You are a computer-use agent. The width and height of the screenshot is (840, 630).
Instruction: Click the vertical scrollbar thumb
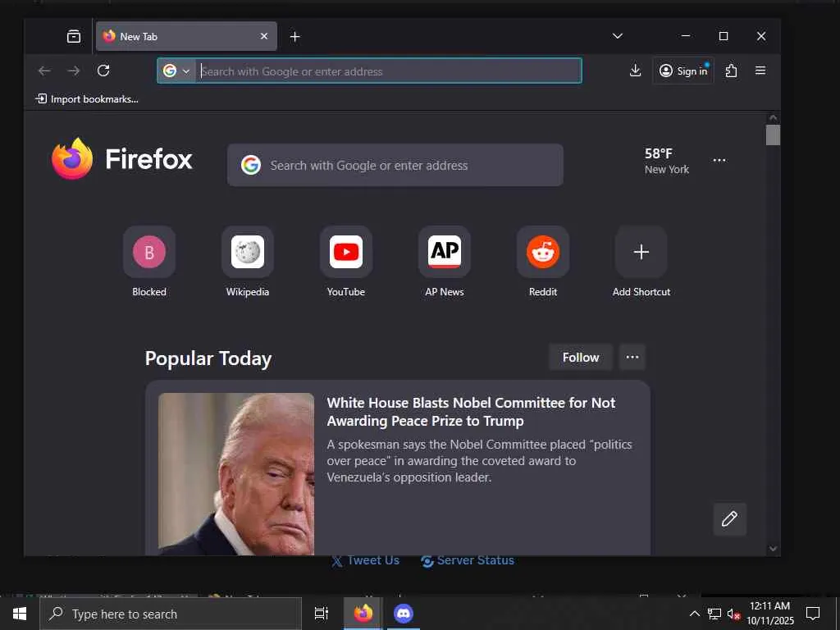(x=773, y=135)
